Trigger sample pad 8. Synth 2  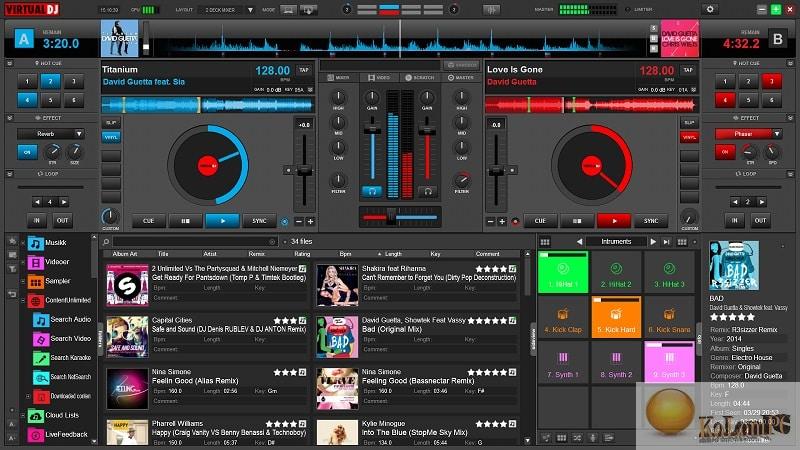[x=616, y=362]
